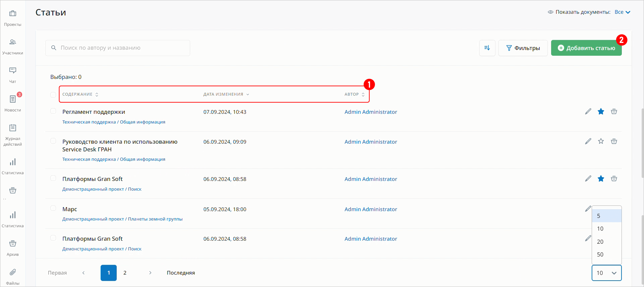Archive the Регламент поддержки article
The image size is (644, 287).
614,111
